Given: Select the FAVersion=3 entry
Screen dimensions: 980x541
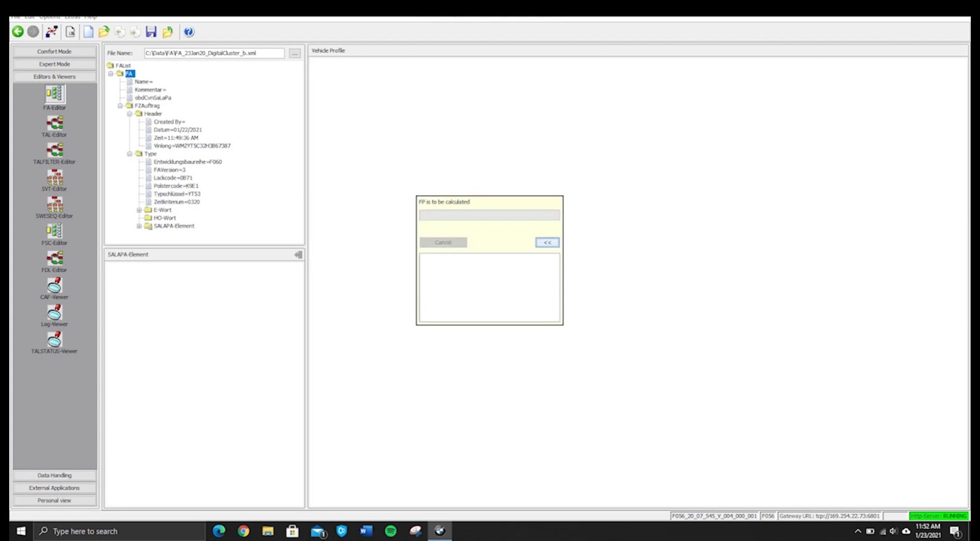Looking at the screenshot, I should [x=169, y=170].
